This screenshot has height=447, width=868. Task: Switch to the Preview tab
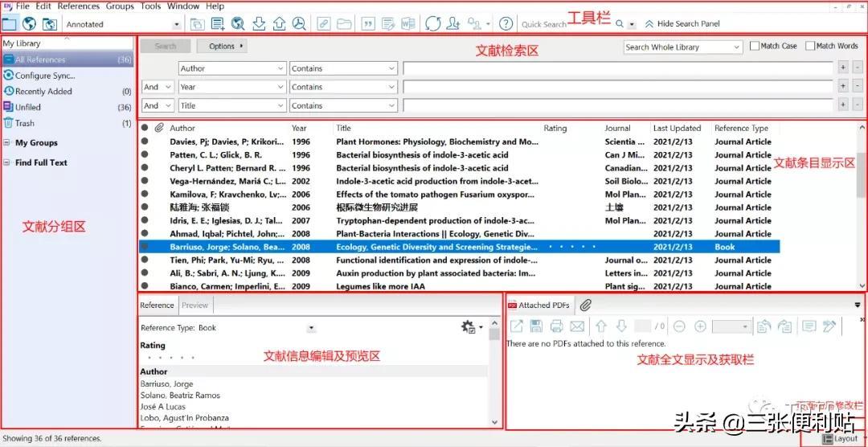194,305
